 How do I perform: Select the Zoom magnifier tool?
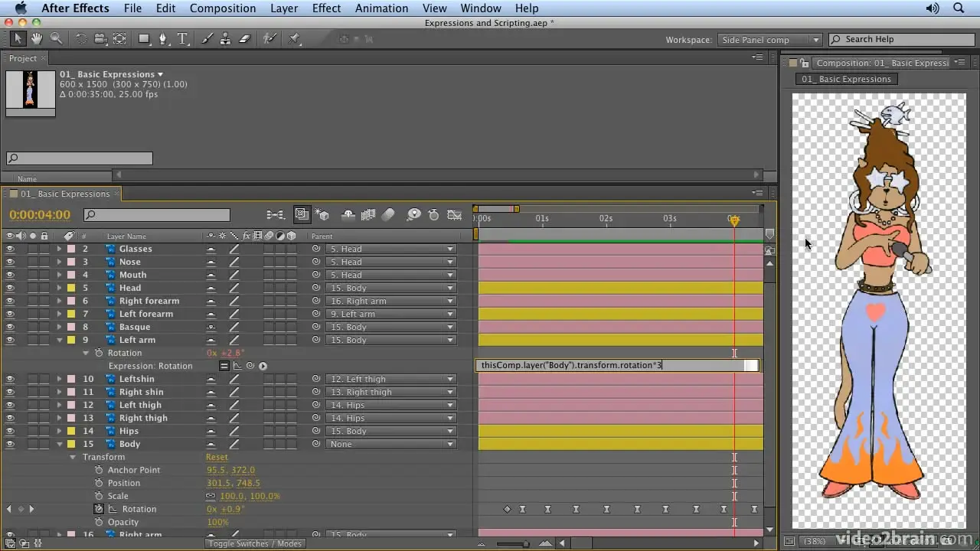point(56,39)
